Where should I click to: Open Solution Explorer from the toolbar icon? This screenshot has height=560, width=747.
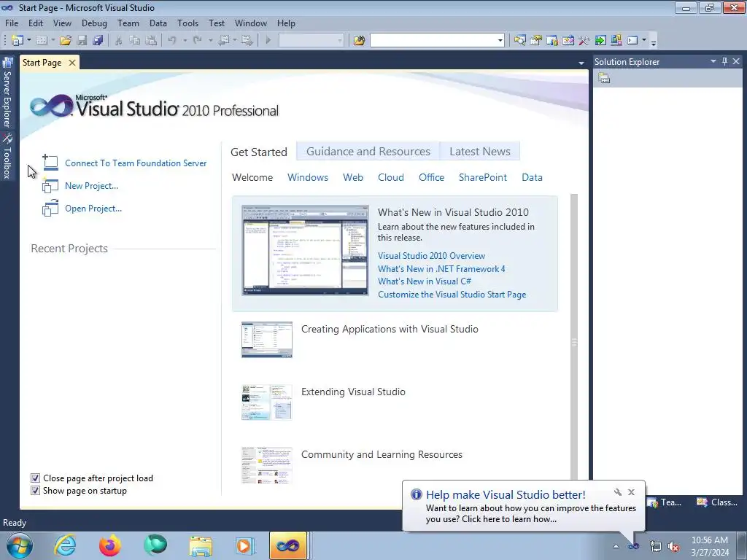tap(519, 41)
